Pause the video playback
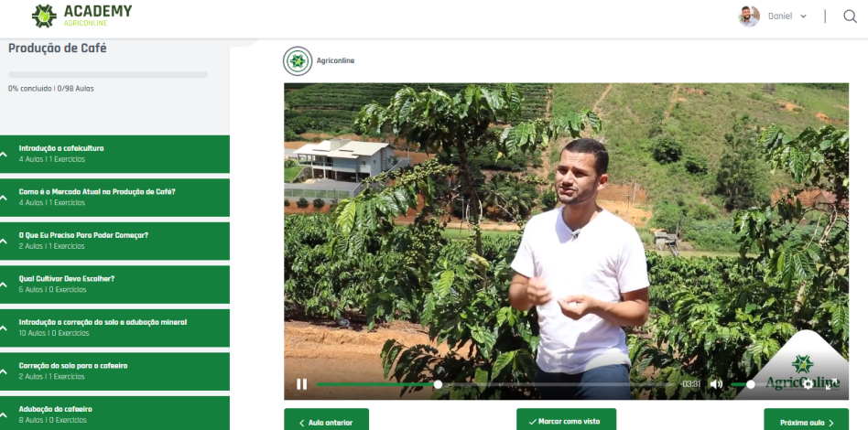This screenshot has width=868, height=430. pos(302,384)
